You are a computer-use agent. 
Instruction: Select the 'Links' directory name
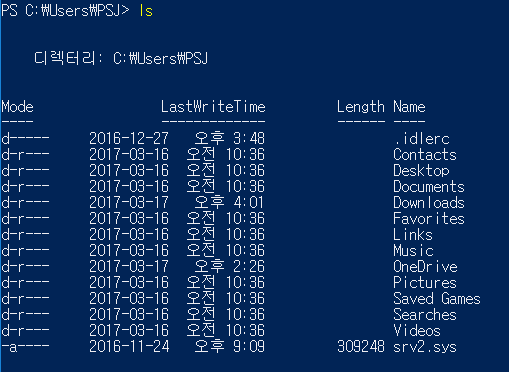[x=413, y=235]
